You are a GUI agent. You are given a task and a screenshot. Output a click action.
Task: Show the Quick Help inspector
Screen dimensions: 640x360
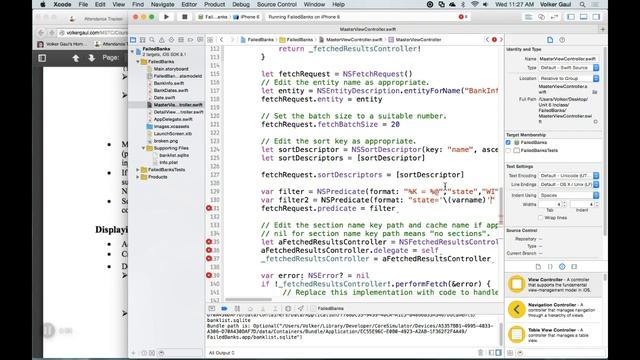(562, 40)
